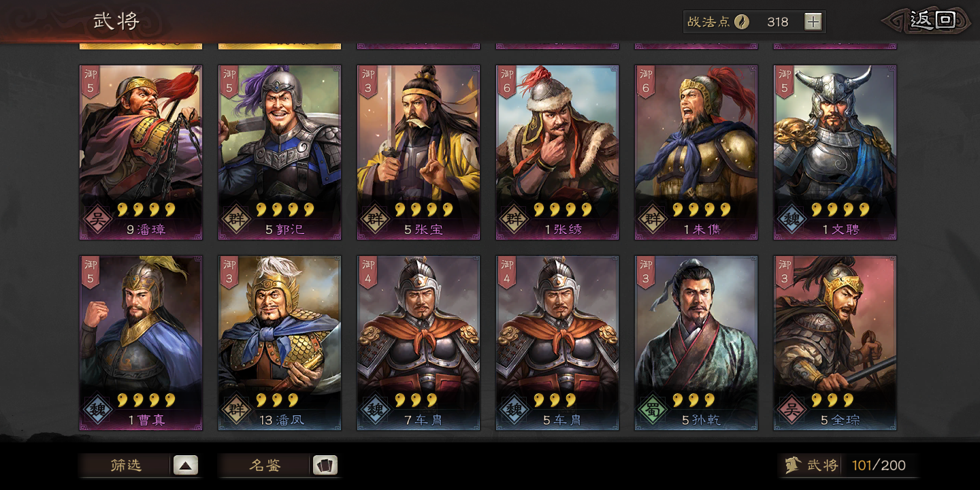Image resolution: width=980 pixels, height=490 pixels.
Task: Open the 张宝 general card
Action: [x=419, y=152]
